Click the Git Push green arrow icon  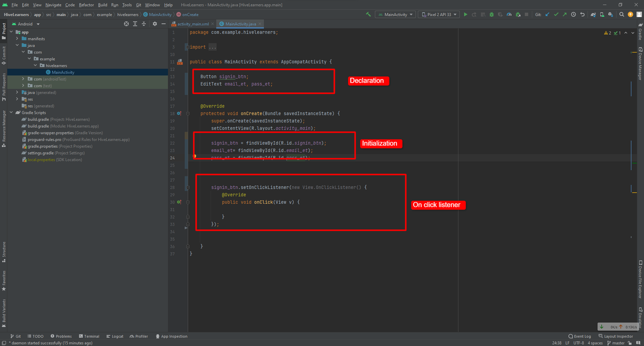[565, 15]
